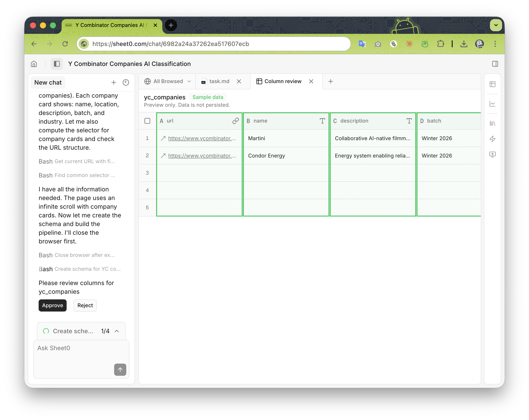Open chat history clock icon

click(x=126, y=82)
